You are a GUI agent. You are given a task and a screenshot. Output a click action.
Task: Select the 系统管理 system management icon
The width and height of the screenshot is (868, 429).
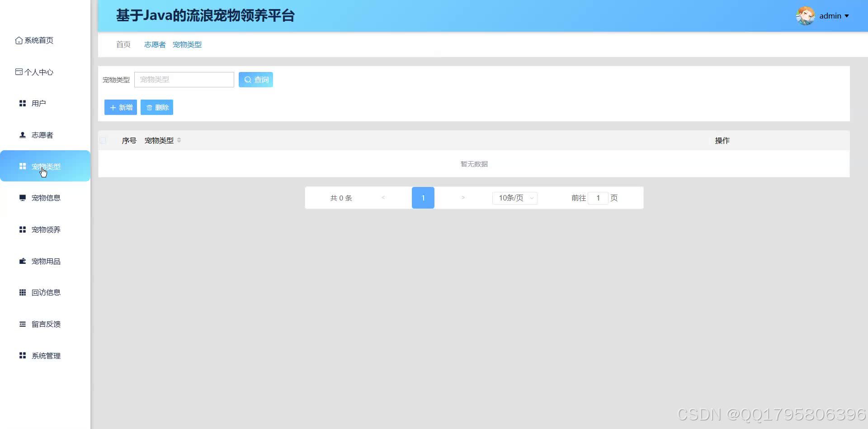(x=22, y=356)
